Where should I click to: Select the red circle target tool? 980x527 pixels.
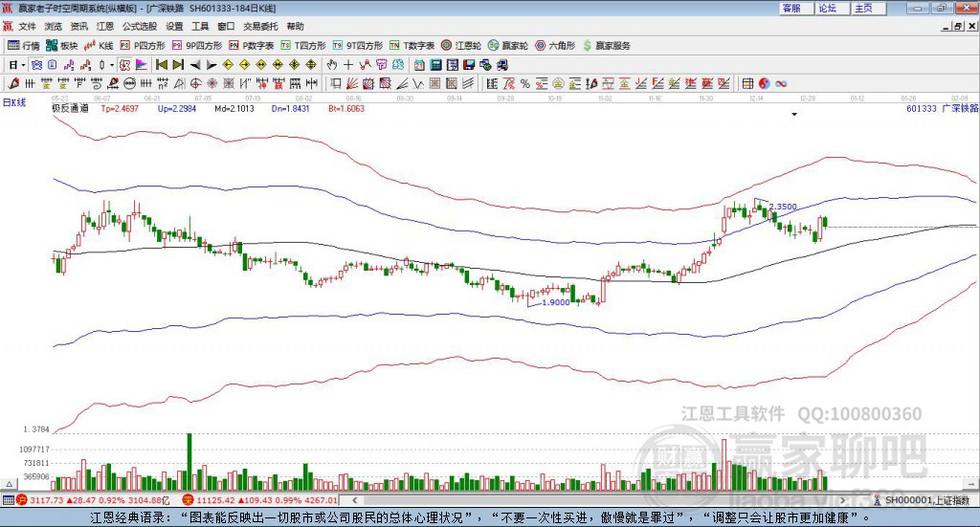(x=195, y=83)
